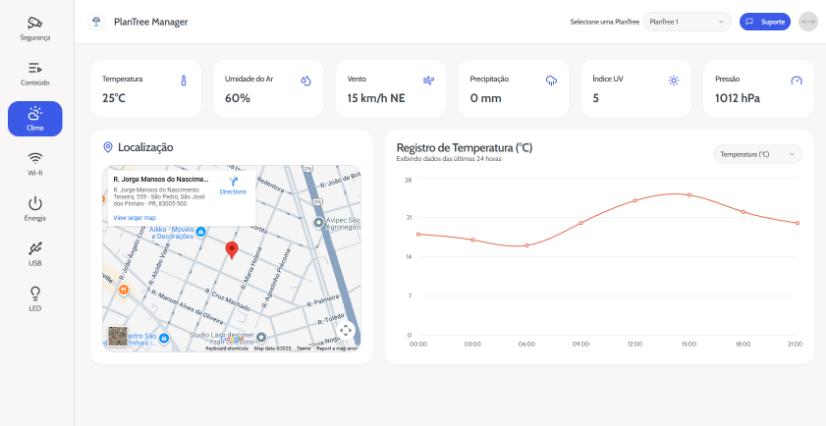The width and height of the screenshot is (826, 426).
Task: Click the red map location pin
Action: [x=231, y=250]
